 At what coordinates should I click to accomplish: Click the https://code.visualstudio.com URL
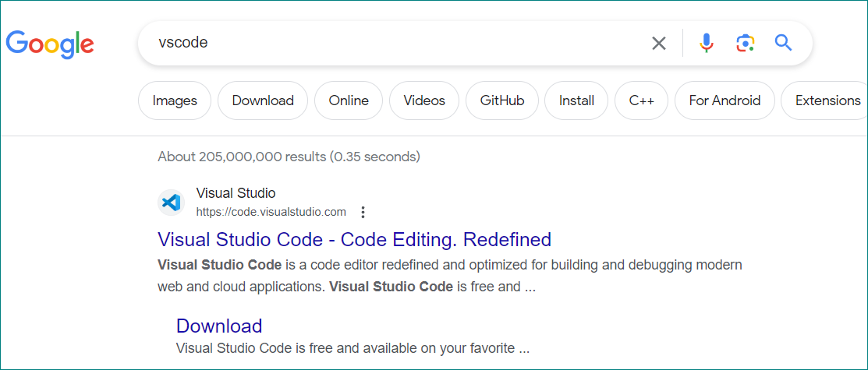[x=271, y=212]
